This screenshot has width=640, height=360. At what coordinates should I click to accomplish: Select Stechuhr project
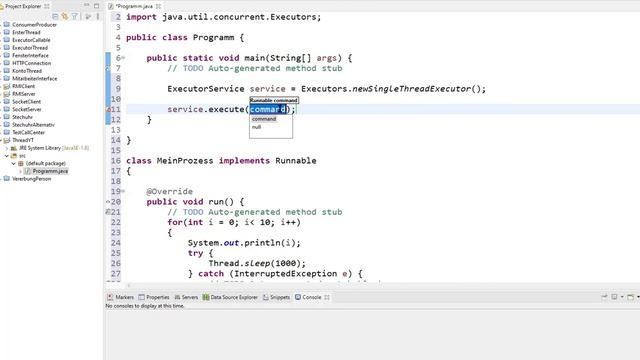(22, 117)
